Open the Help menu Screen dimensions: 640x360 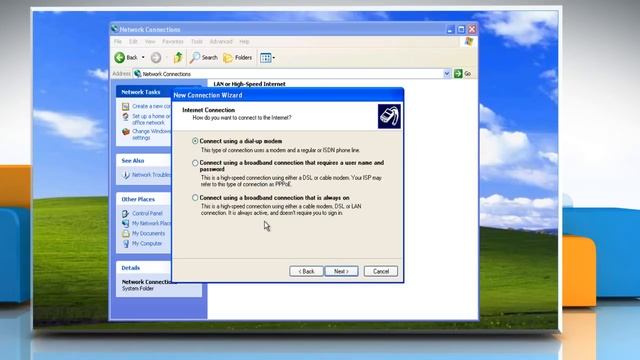click(x=244, y=42)
